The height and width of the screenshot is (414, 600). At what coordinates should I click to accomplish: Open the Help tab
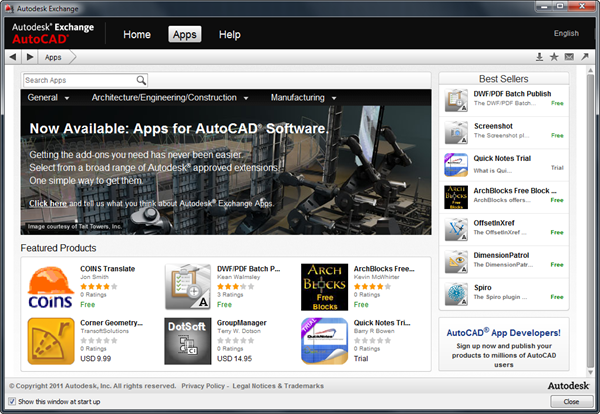click(x=230, y=35)
